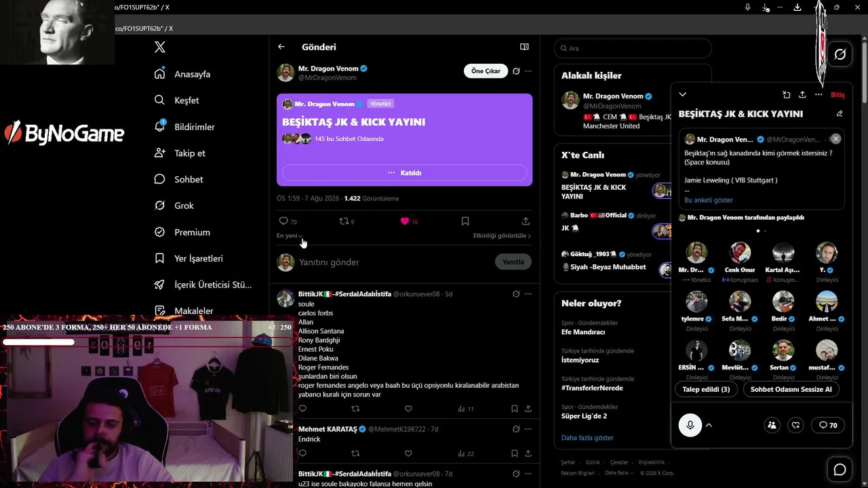
Task: Edit the Space title pencil icon
Action: pos(840,114)
